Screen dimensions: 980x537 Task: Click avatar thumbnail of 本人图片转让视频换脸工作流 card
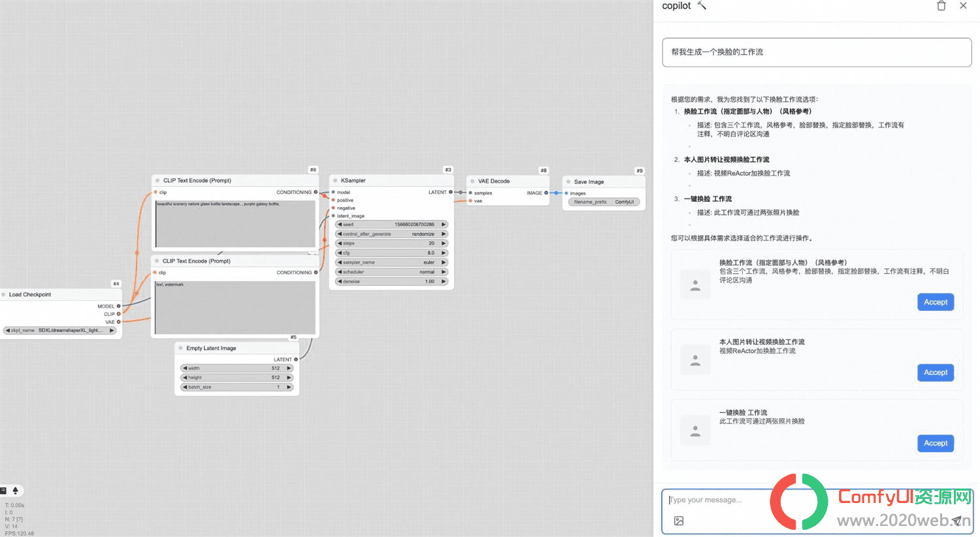point(695,360)
